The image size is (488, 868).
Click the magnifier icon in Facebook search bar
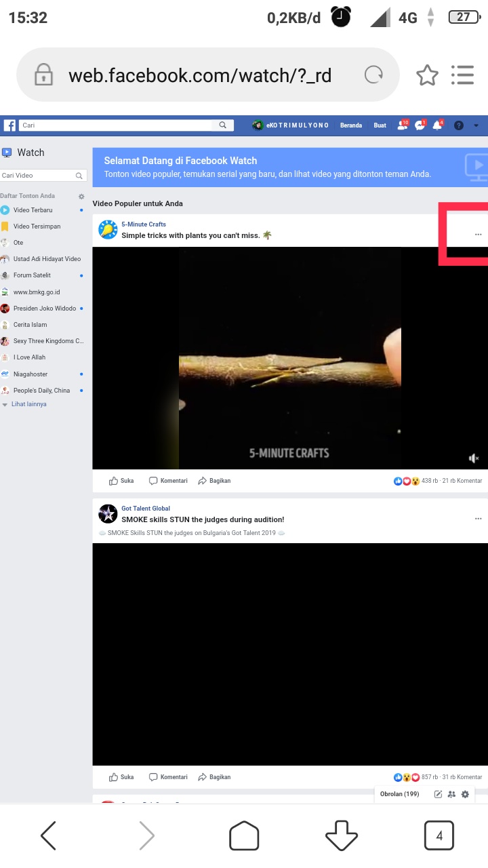pos(222,125)
